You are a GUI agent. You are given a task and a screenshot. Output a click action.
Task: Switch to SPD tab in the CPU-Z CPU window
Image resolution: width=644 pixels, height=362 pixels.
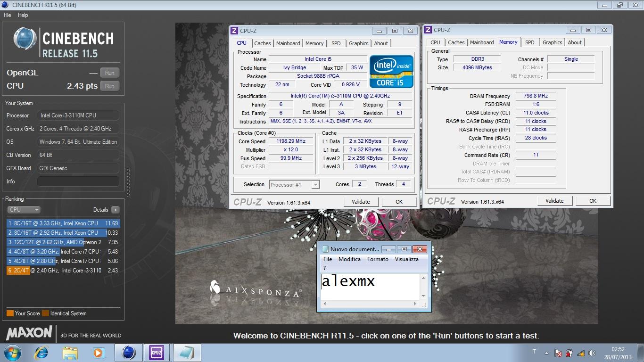tap(336, 43)
